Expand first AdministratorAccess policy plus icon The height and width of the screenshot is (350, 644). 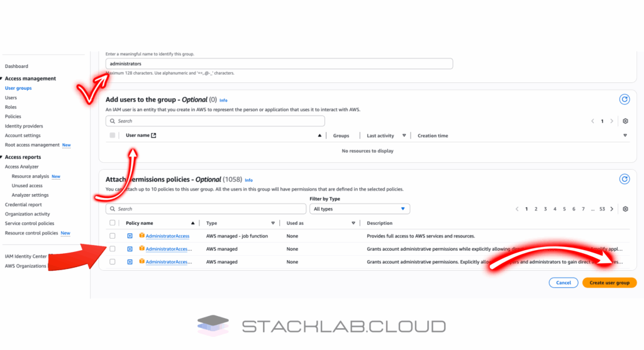coord(130,236)
